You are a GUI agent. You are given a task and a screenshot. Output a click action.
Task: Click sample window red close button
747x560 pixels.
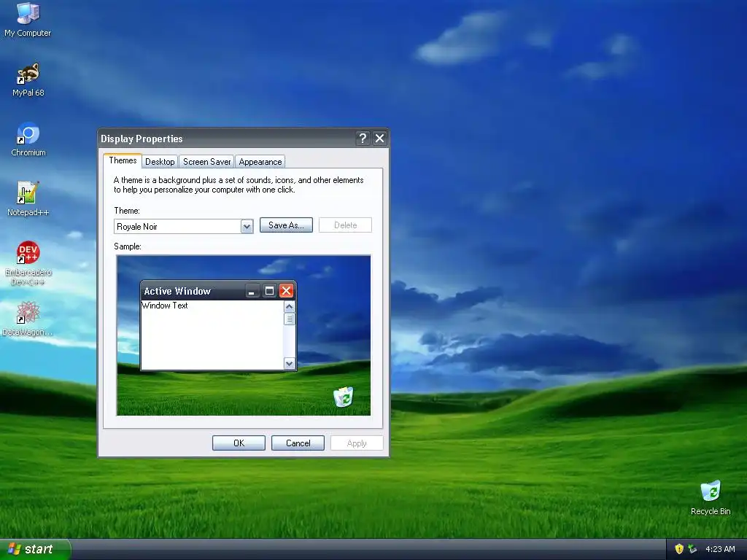(286, 291)
